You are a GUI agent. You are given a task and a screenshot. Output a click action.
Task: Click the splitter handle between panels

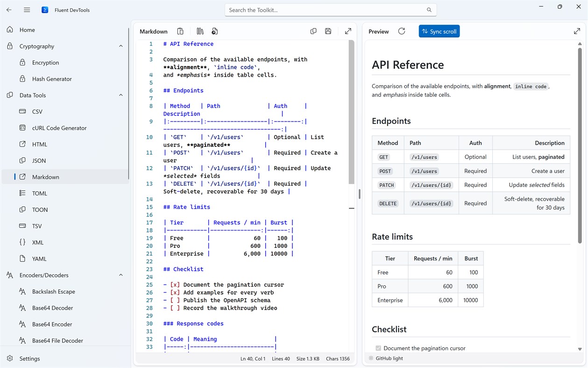coord(359,194)
